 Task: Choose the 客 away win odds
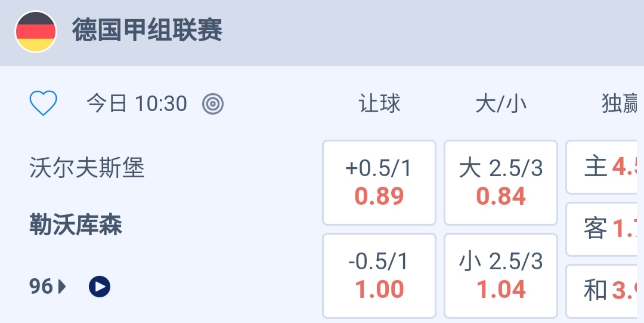(605, 229)
